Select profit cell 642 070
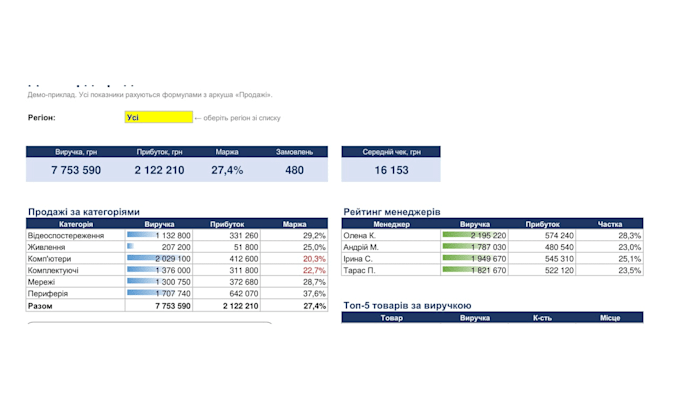Screen dimensions: 680x409 (227, 294)
